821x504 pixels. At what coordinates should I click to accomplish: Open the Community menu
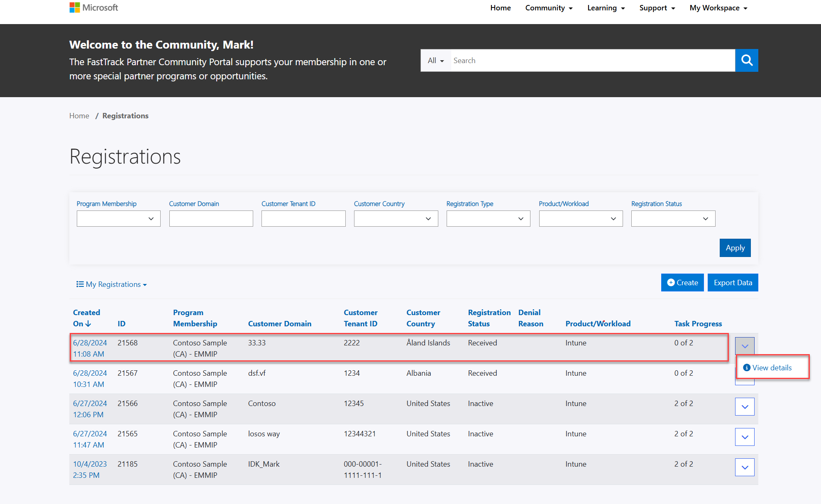coord(549,8)
